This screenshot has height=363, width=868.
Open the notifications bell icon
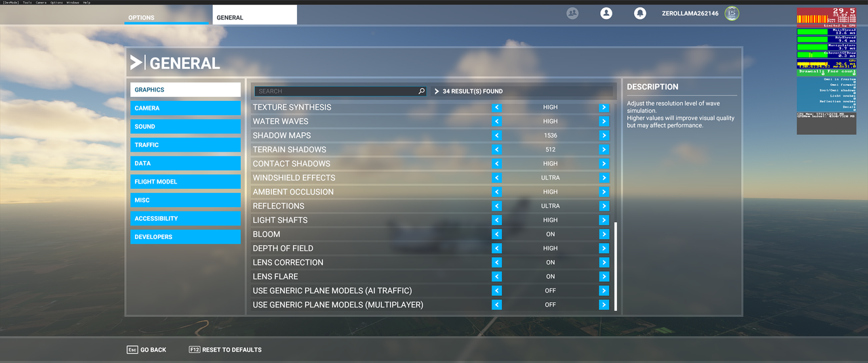(639, 13)
